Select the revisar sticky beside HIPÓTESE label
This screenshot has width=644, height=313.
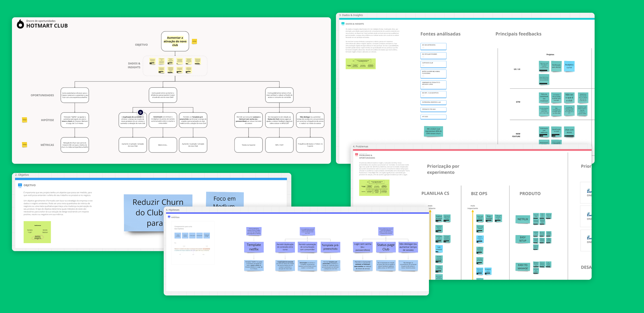[24, 120]
